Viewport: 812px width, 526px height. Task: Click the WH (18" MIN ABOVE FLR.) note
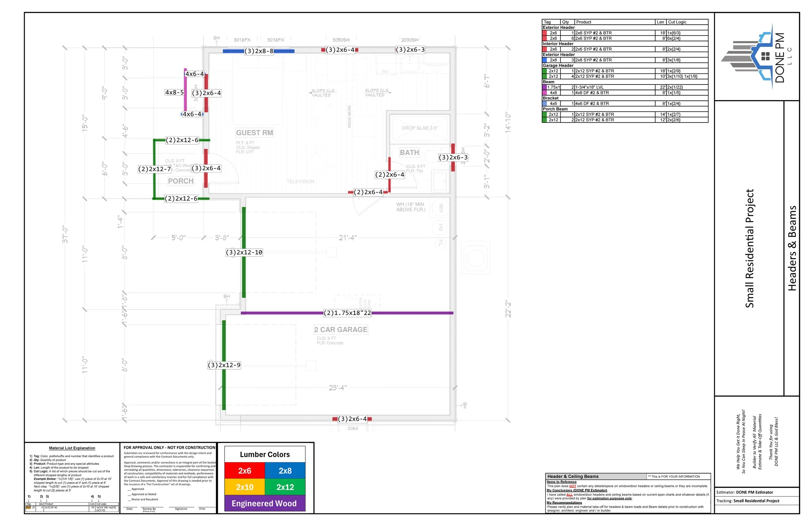411,207
